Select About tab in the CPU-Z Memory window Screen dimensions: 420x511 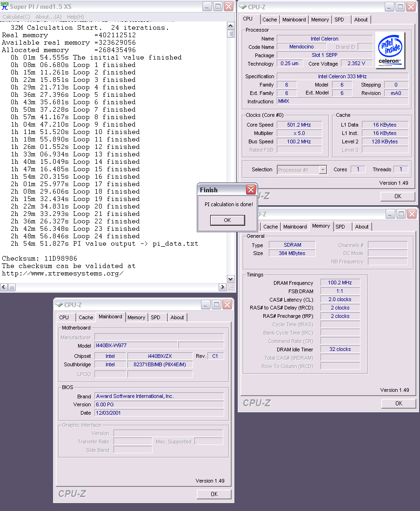point(362,227)
